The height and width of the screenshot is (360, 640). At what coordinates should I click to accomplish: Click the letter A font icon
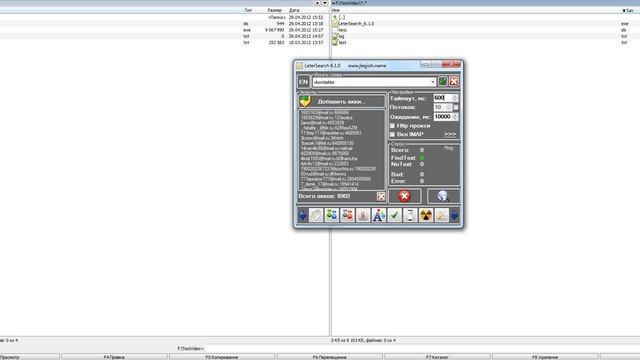379,215
